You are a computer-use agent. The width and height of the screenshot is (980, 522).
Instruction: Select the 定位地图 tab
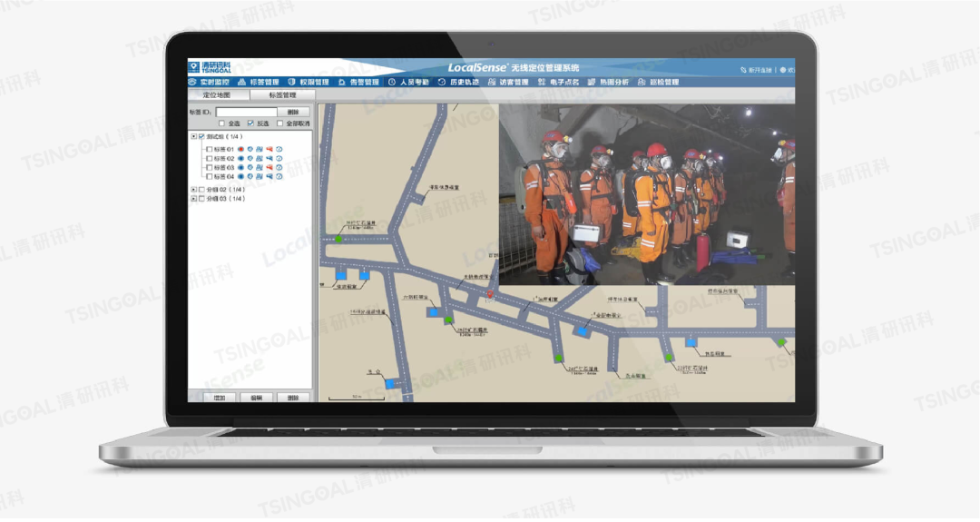pyautogui.click(x=218, y=94)
